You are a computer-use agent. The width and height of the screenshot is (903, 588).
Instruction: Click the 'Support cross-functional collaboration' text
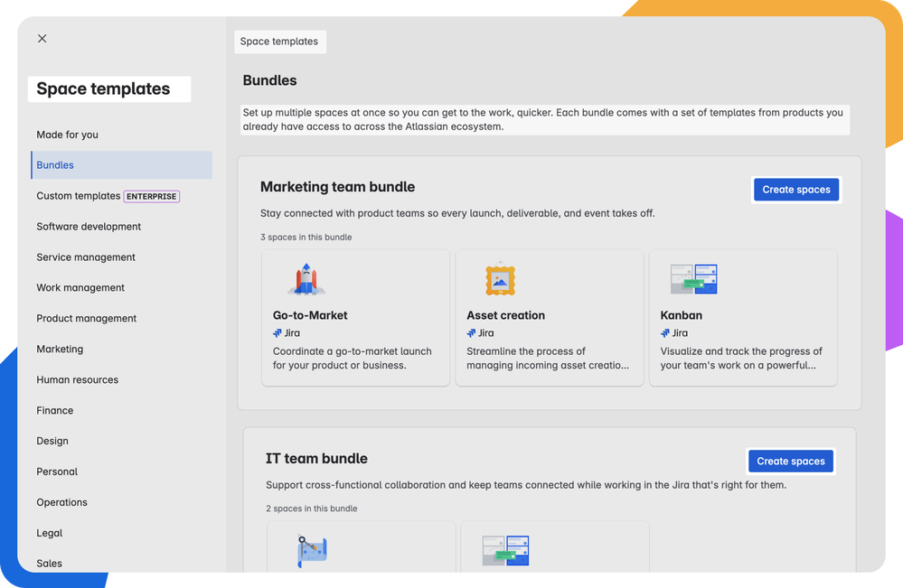point(526,485)
